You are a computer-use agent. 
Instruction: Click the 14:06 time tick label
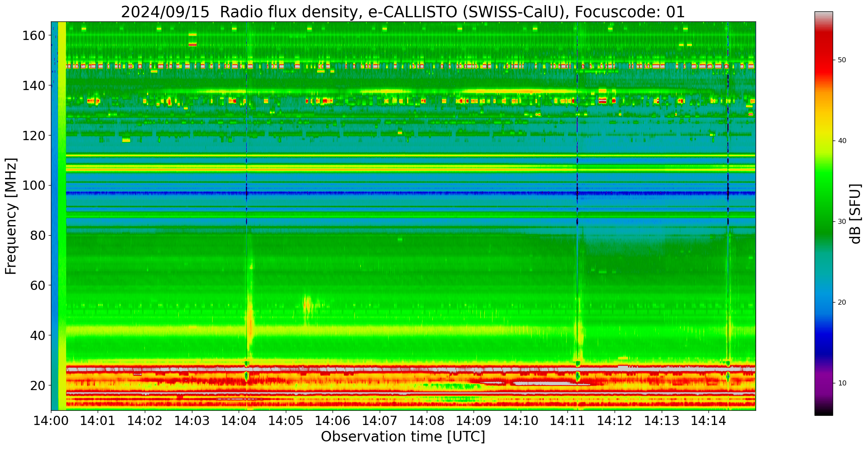click(333, 421)
